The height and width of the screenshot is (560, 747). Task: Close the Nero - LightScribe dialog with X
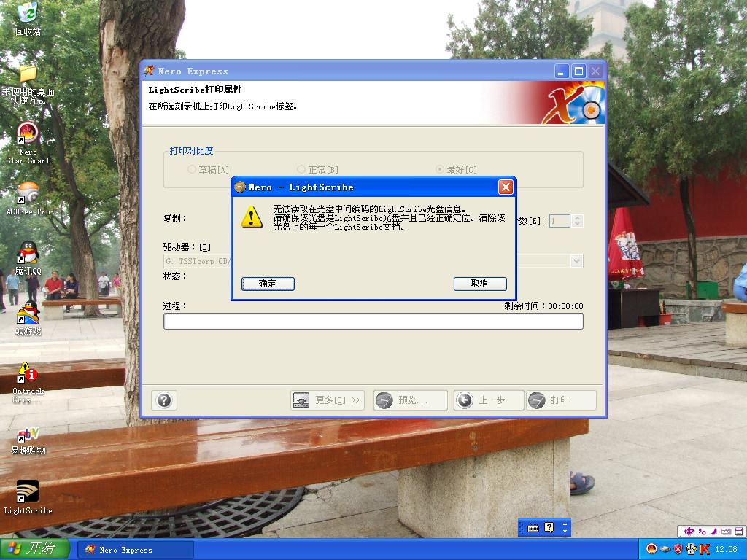[506, 187]
